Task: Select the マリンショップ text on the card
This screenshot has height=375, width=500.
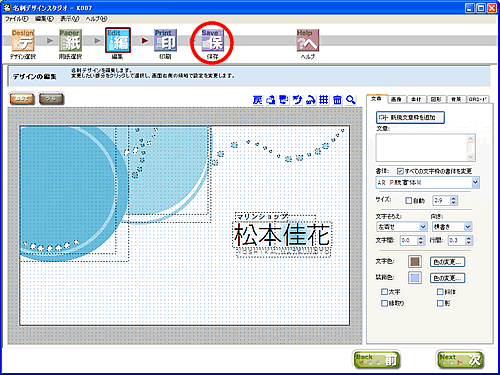Action: [262, 217]
